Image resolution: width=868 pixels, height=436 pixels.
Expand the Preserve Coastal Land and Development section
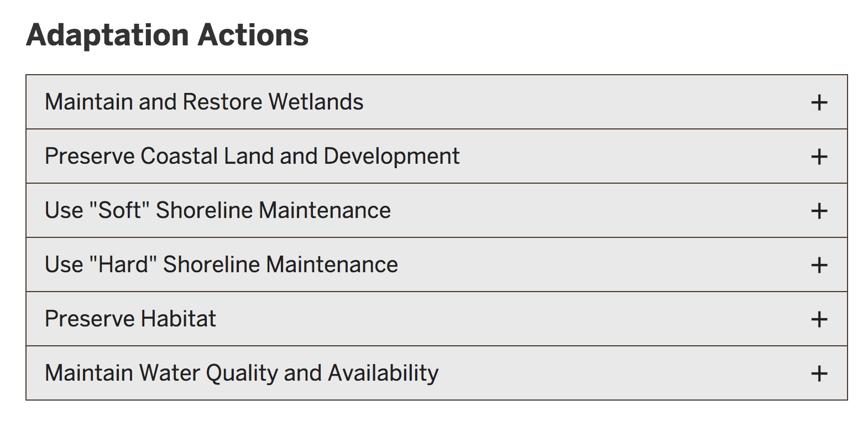pos(437,157)
